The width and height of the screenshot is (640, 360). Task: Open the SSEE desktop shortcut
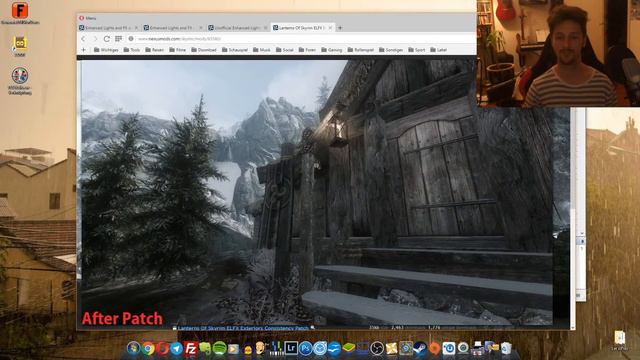20,43
